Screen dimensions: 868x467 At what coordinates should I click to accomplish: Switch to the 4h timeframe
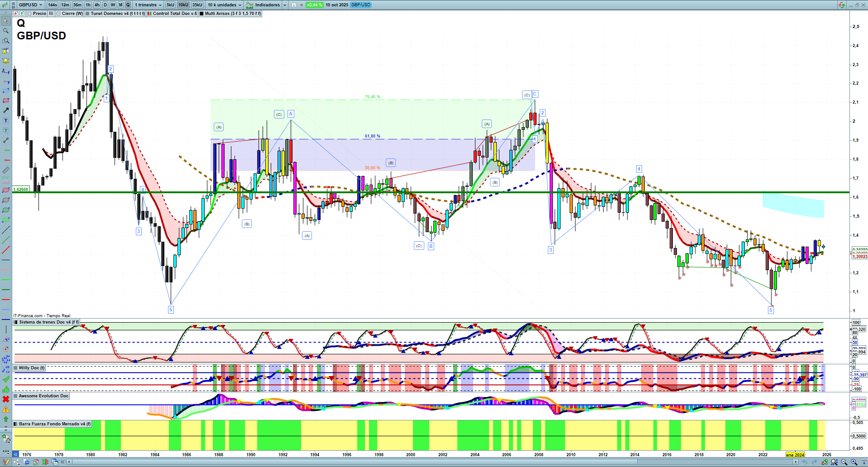(97, 5)
